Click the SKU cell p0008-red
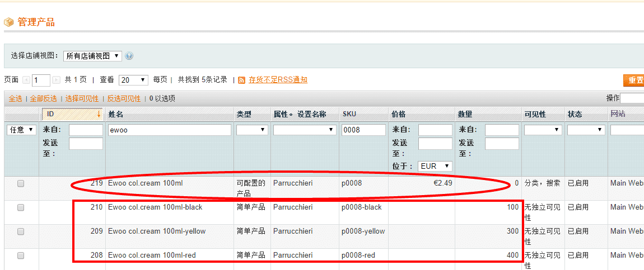The height and width of the screenshot is (270, 644). (x=358, y=255)
